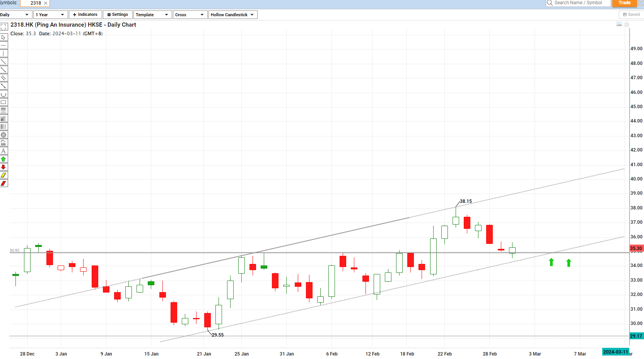Open the Template dropdown
This screenshot has height=359, width=644.
(x=152, y=14)
